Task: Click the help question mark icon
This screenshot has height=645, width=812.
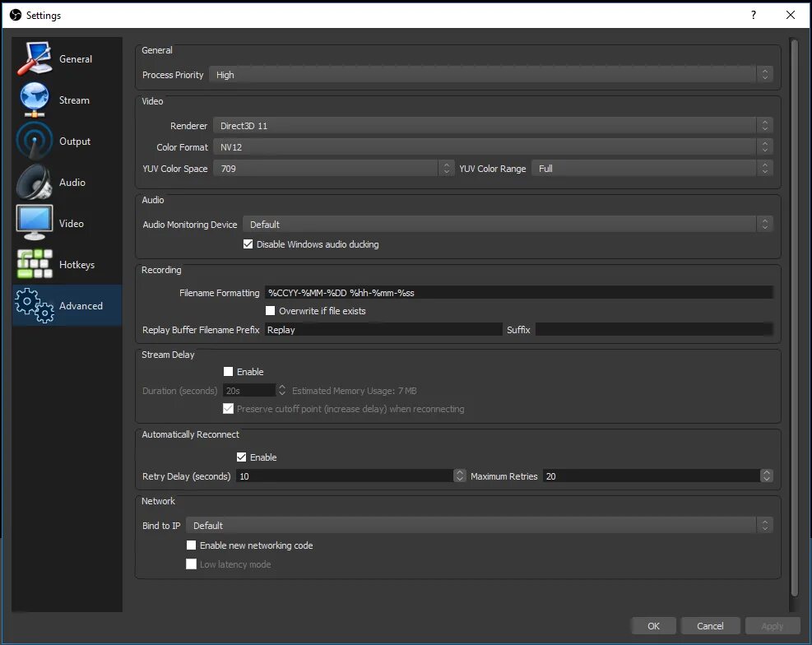Action: click(x=754, y=15)
